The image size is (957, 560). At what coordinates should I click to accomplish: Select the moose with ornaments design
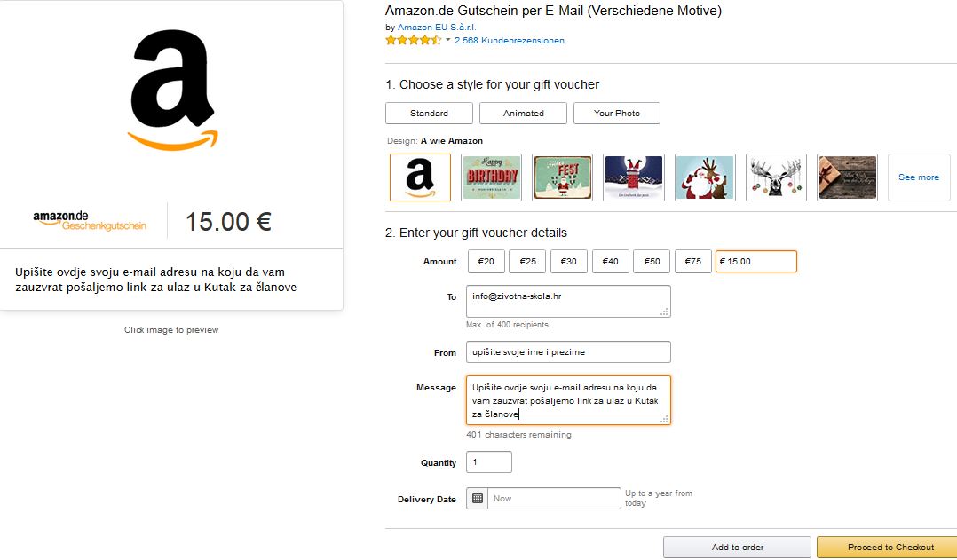tap(776, 177)
